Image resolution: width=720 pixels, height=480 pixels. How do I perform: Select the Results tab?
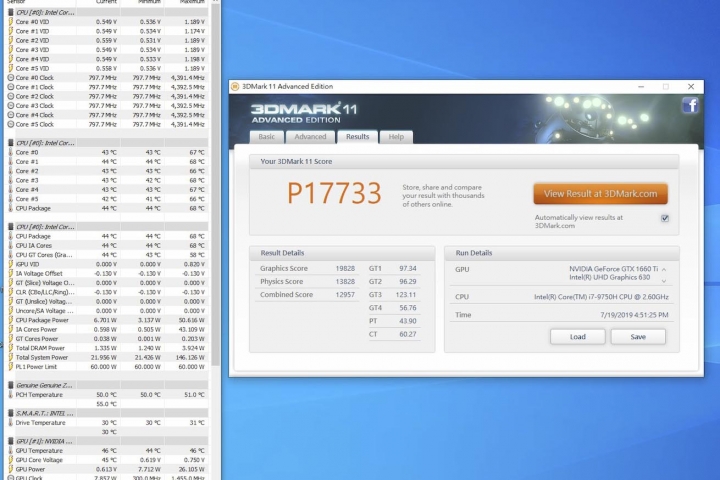[x=357, y=137]
